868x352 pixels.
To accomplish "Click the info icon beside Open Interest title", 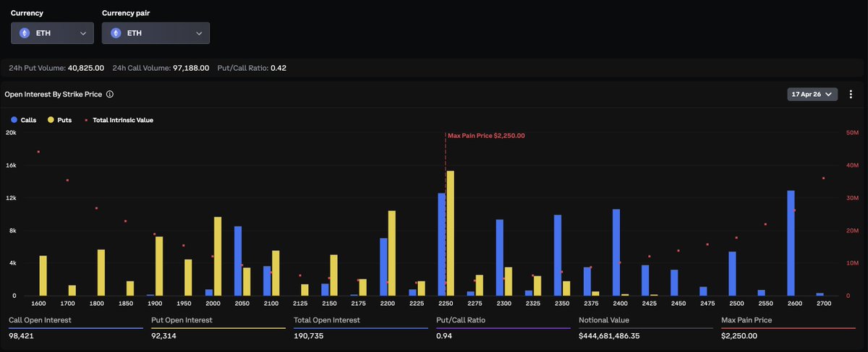I will (x=109, y=94).
